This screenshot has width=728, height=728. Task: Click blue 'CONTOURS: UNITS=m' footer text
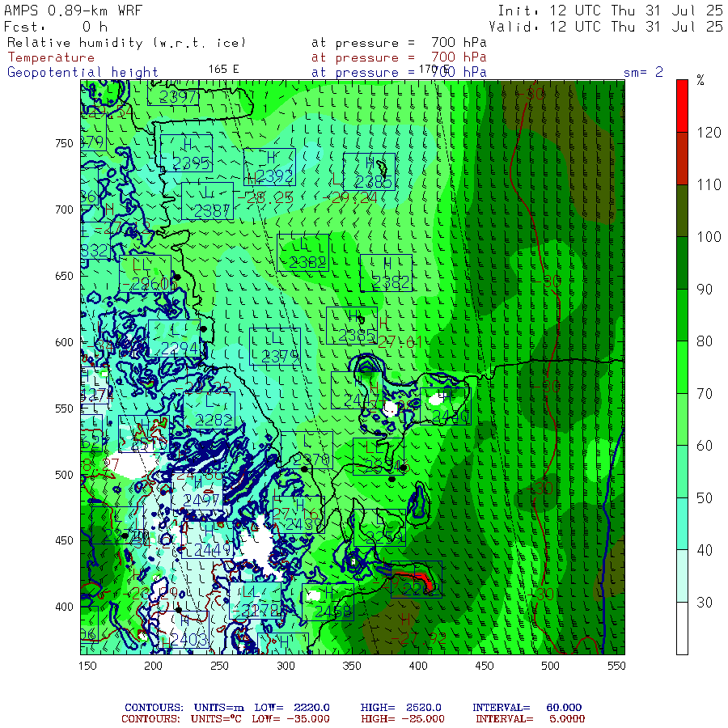184,708
